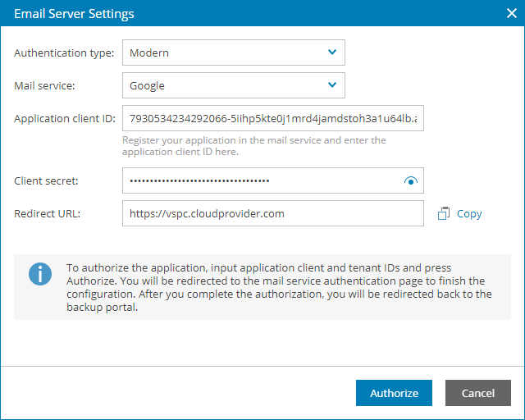Click the blue information icon
525x420 pixels.
40,274
